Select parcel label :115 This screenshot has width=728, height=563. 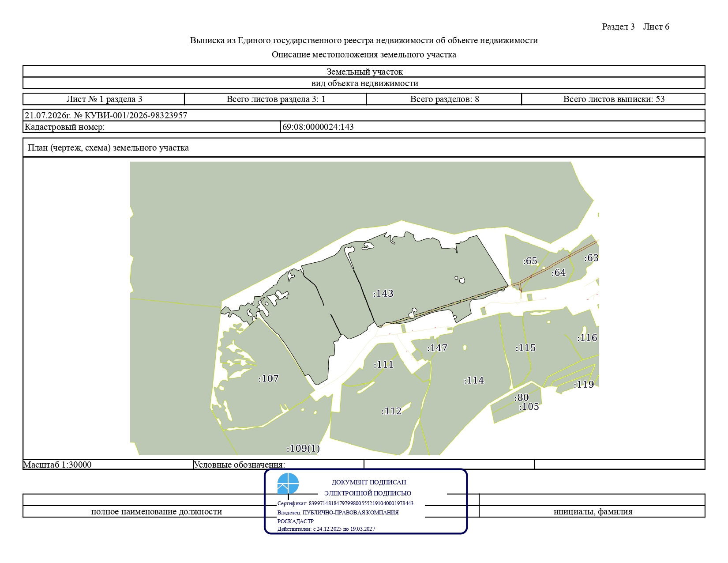tap(525, 348)
